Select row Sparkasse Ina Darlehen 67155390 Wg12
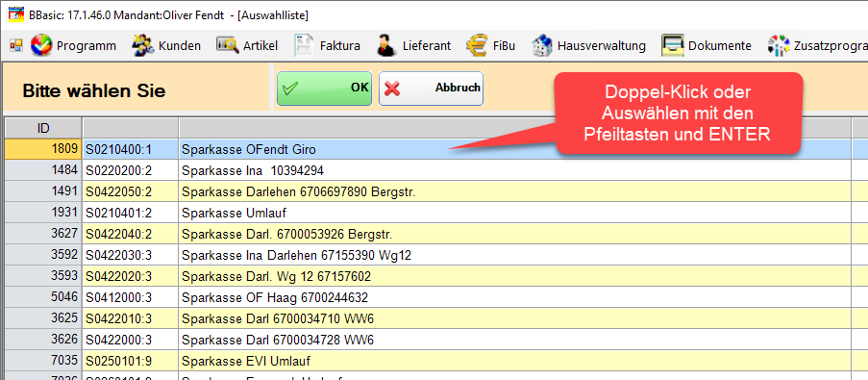868x380 pixels. 515,255
